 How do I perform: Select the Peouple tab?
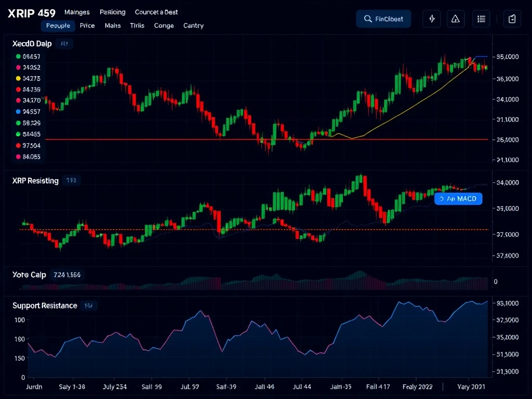pyautogui.click(x=58, y=25)
